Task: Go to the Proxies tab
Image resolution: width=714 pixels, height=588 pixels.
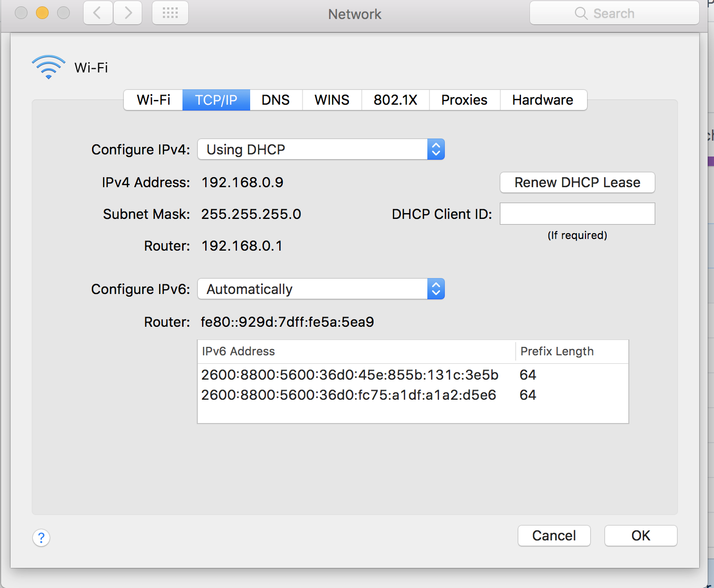Action: [x=464, y=100]
